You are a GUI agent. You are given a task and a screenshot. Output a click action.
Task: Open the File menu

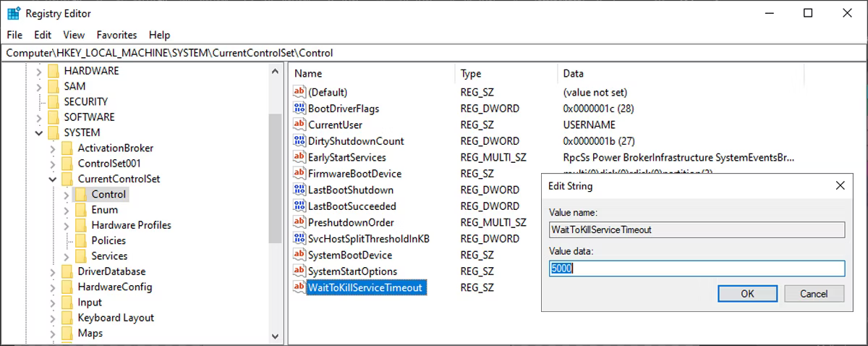(14, 35)
